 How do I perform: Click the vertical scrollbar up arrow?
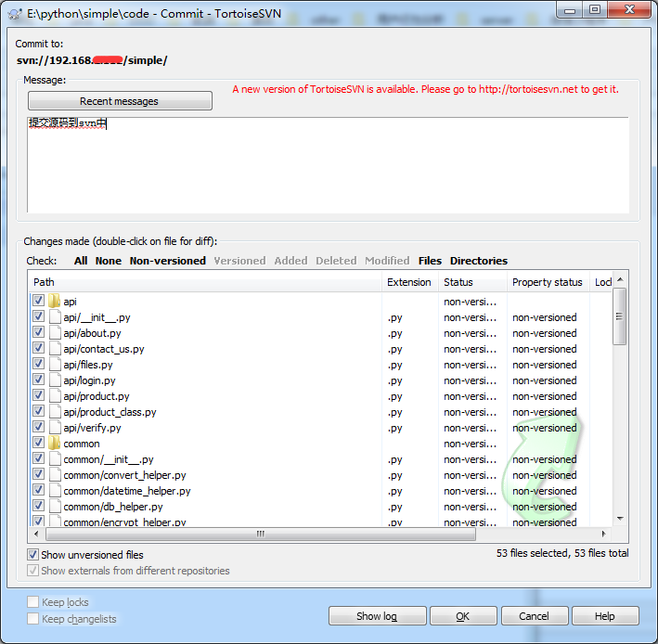coord(620,280)
